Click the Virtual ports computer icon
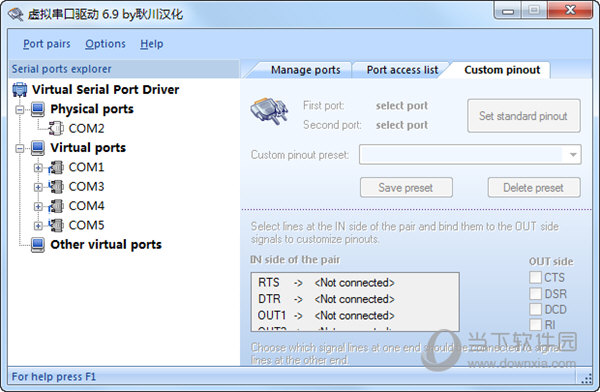 point(38,148)
